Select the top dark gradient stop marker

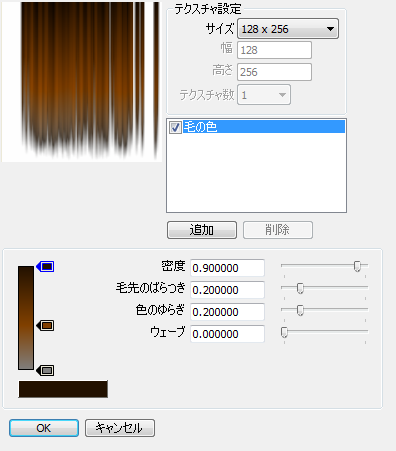45,266
